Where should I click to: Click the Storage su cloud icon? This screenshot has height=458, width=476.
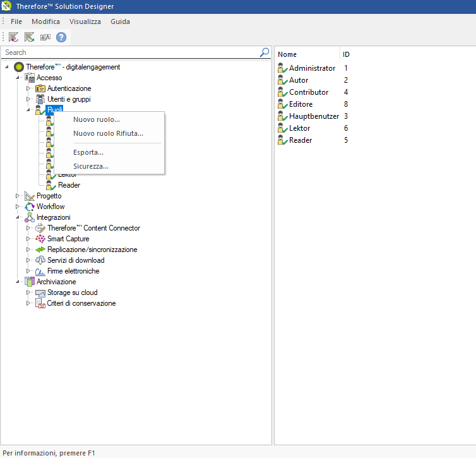(x=40, y=292)
